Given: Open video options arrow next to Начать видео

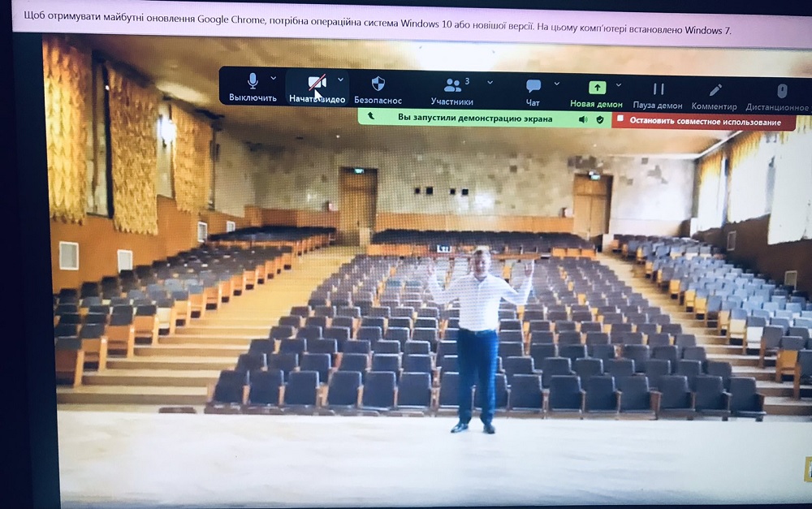Looking at the screenshot, I should [340, 80].
